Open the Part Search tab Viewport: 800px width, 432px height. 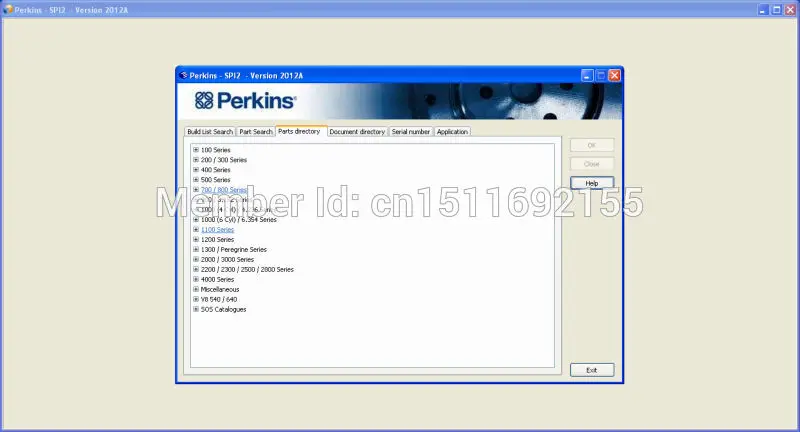(x=256, y=132)
